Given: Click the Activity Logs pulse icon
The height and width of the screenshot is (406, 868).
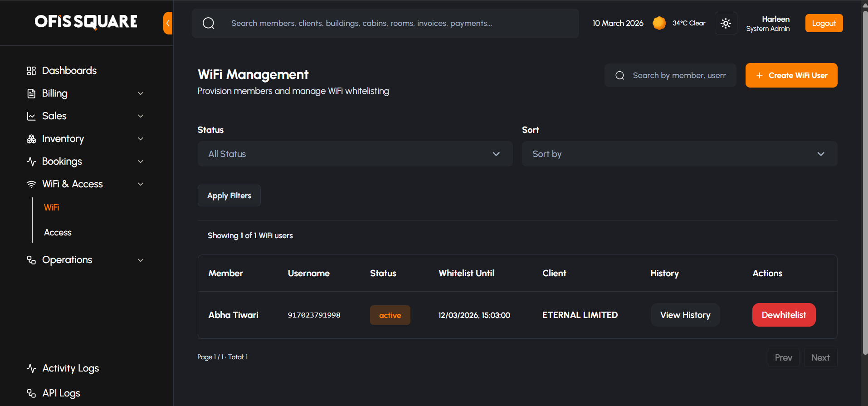Looking at the screenshot, I should coord(31,368).
